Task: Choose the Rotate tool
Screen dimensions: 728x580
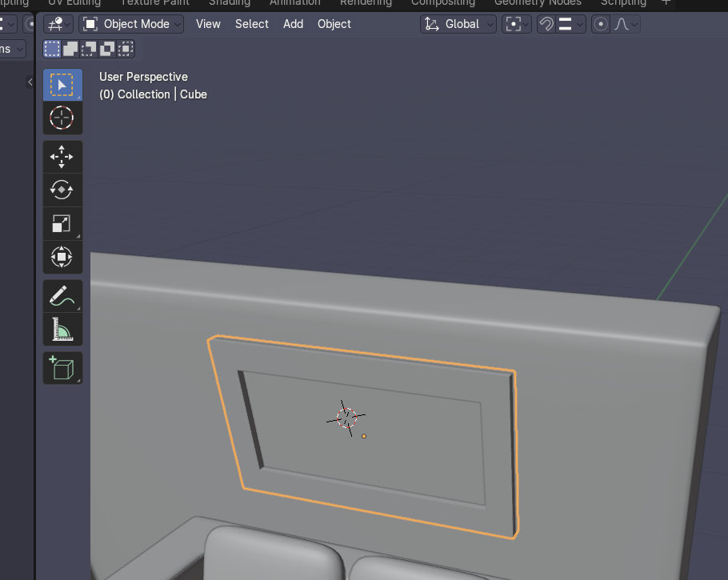Action: (x=62, y=190)
